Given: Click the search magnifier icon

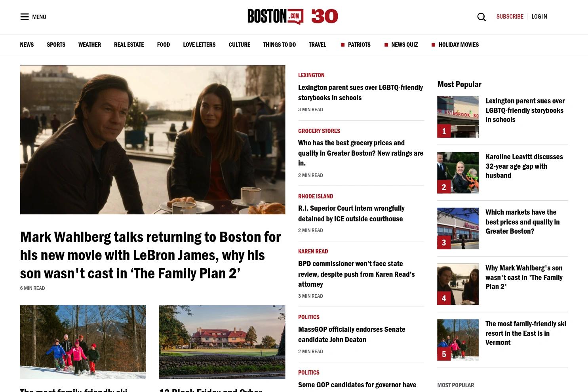Looking at the screenshot, I should pos(481,17).
